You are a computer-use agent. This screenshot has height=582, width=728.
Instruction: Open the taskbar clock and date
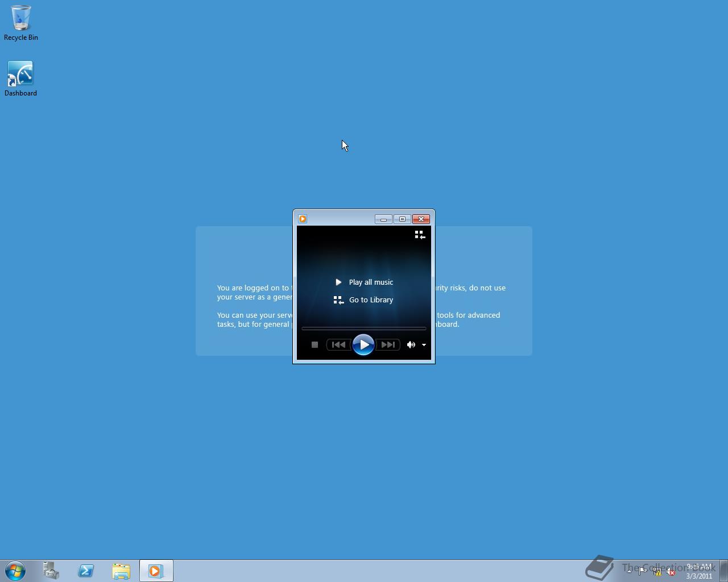coord(699,571)
